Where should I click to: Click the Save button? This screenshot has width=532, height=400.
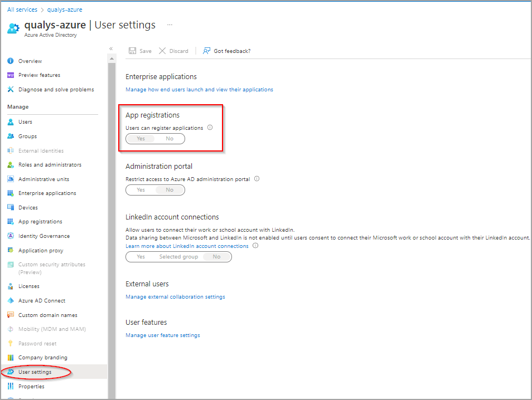140,51
